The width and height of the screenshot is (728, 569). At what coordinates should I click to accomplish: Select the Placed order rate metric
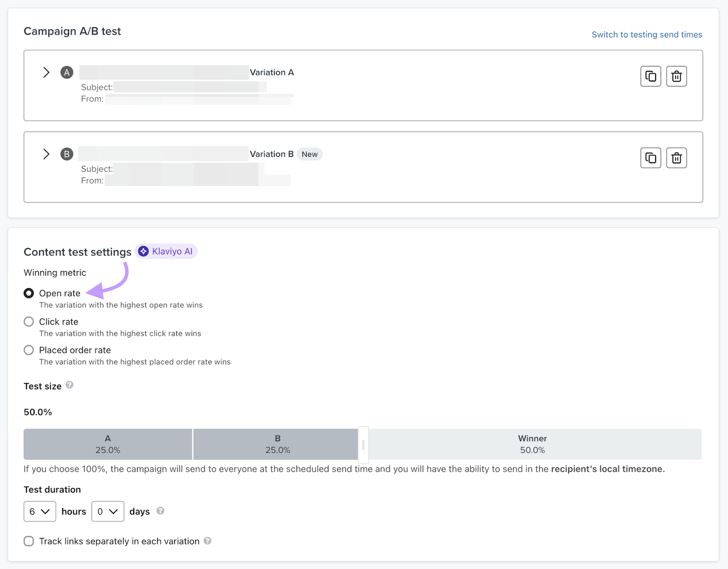(29, 350)
